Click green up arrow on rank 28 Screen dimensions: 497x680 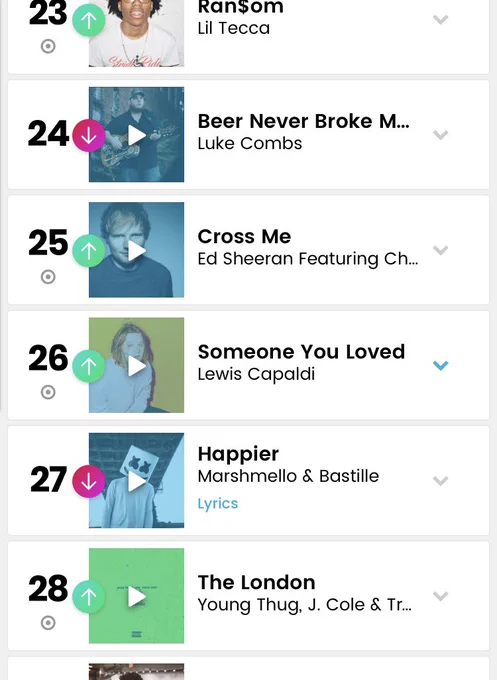[89, 597]
